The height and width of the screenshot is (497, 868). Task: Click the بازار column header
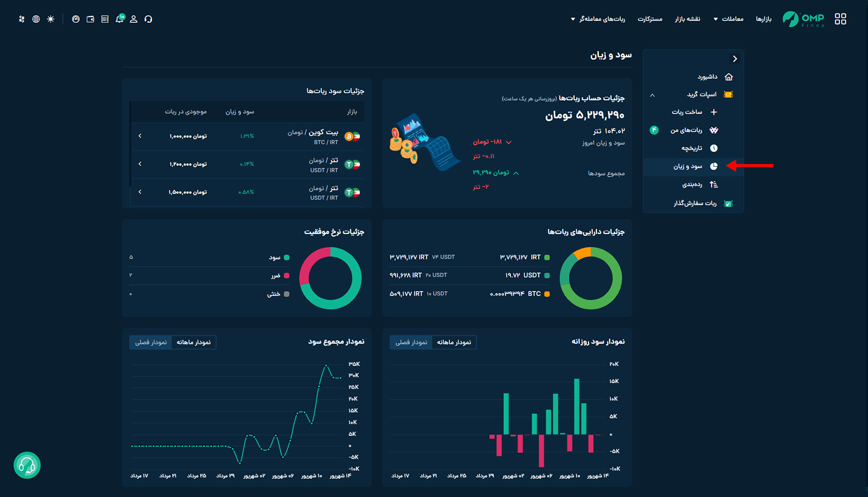tap(352, 112)
